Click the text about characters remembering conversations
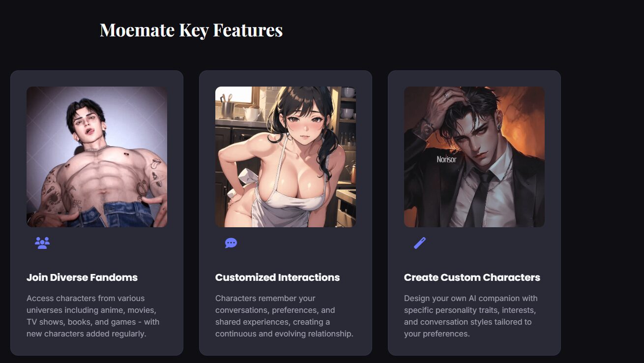The width and height of the screenshot is (644, 363). pos(284,316)
